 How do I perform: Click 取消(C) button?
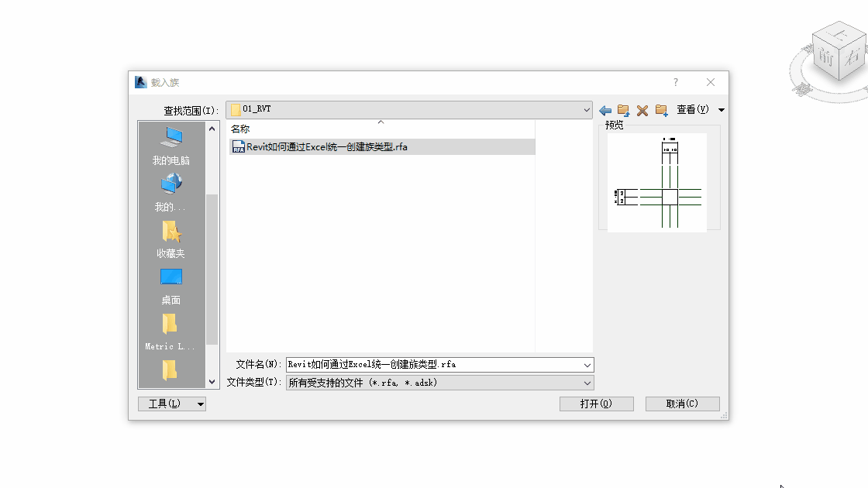point(683,404)
